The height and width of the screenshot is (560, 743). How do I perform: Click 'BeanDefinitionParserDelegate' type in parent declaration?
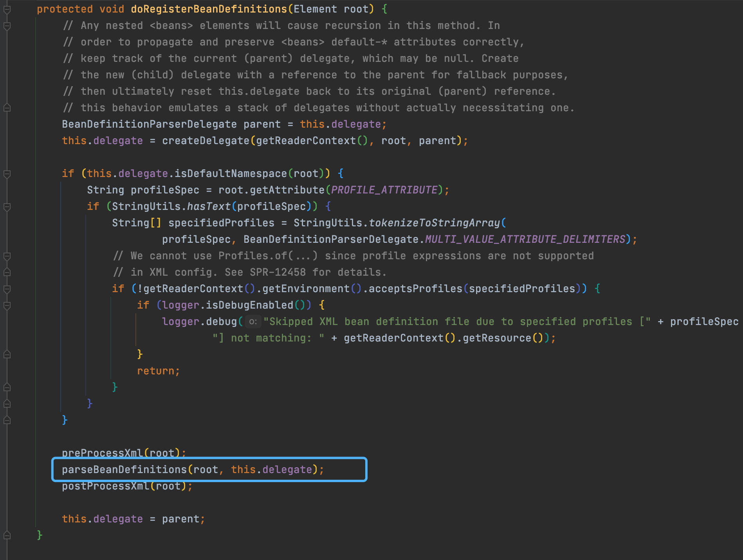pos(150,124)
